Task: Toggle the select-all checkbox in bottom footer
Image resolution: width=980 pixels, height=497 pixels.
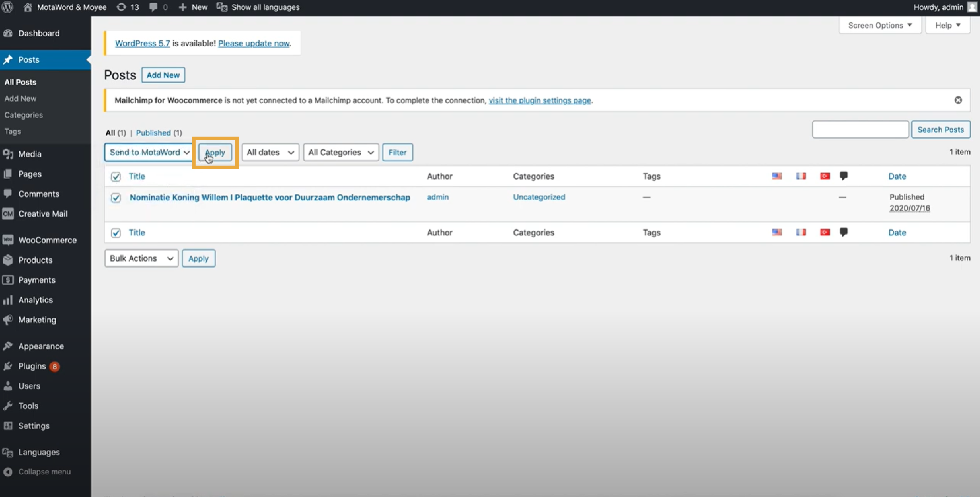Action: pyautogui.click(x=116, y=233)
